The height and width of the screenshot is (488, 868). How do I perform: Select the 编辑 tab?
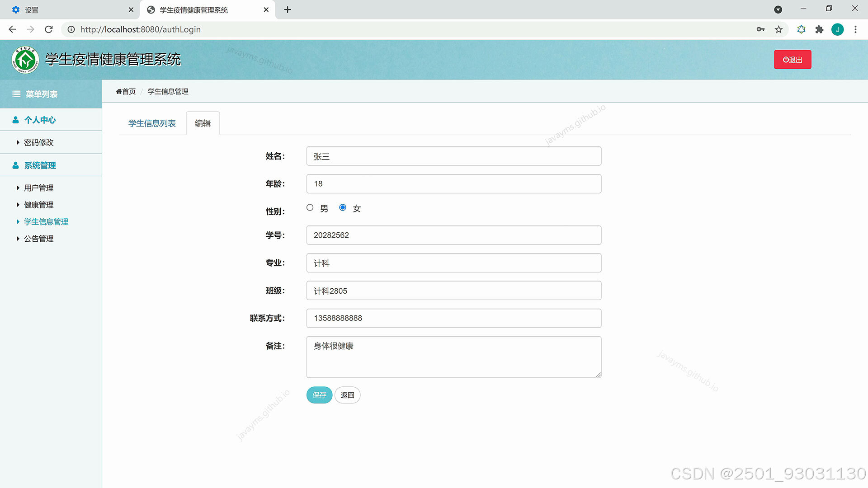tap(203, 123)
